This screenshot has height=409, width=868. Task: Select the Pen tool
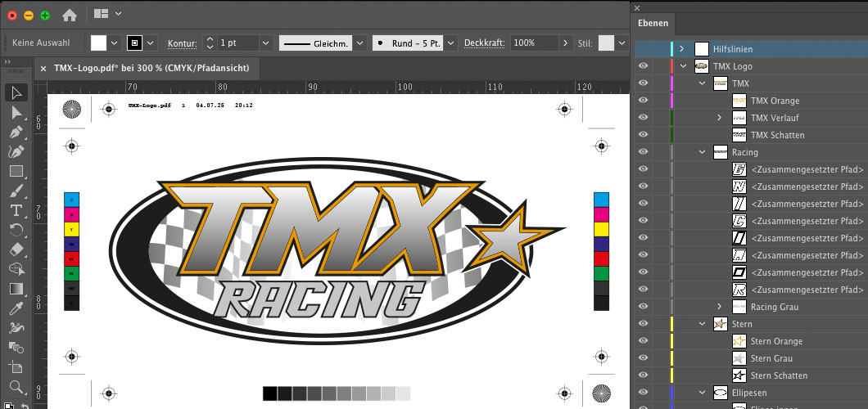pos(16,132)
